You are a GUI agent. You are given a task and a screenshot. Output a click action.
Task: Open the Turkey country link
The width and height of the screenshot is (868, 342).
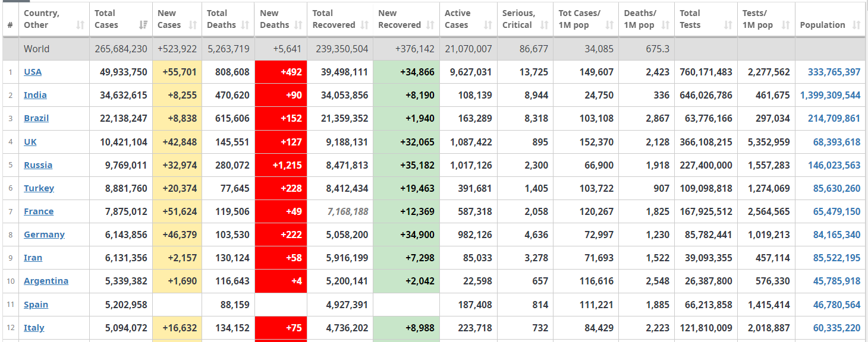(39, 188)
